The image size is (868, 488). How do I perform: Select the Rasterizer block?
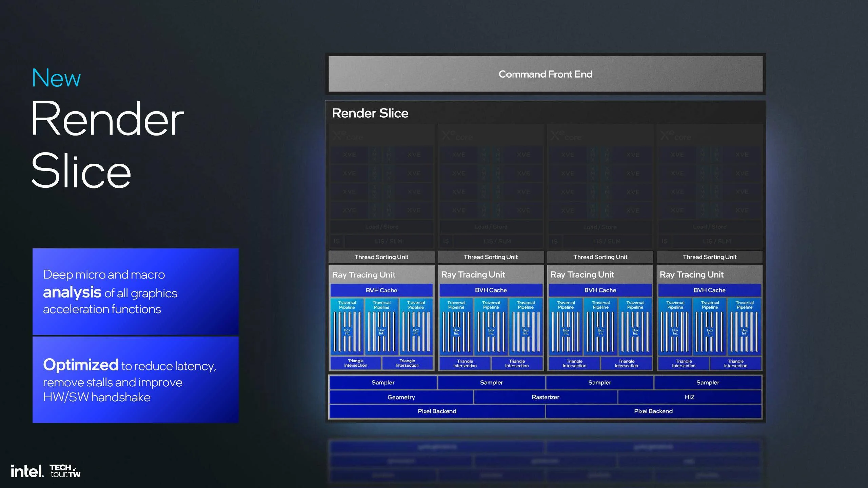click(545, 397)
